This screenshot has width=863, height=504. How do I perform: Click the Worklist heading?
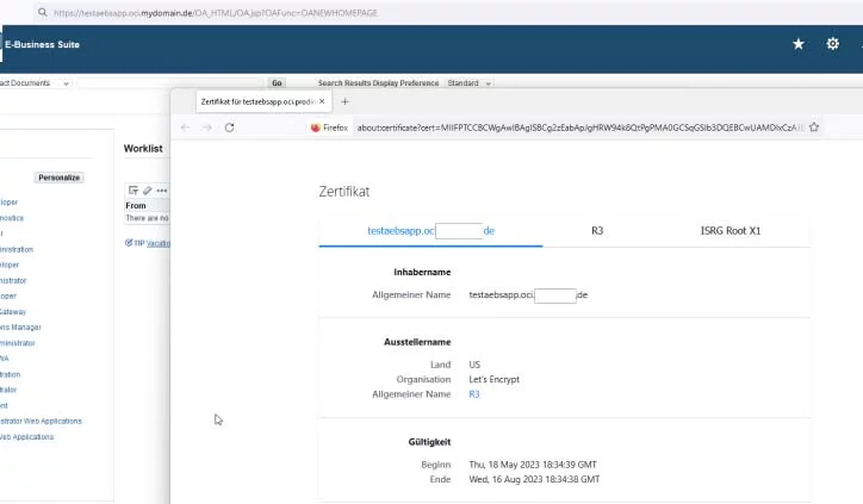pyautogui.click(x=143, y=148)
